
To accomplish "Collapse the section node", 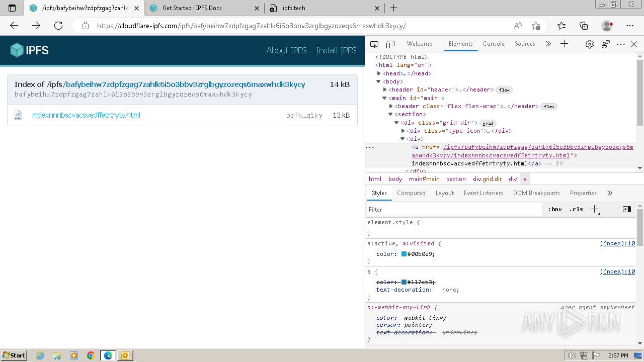I will pos(391,114).
